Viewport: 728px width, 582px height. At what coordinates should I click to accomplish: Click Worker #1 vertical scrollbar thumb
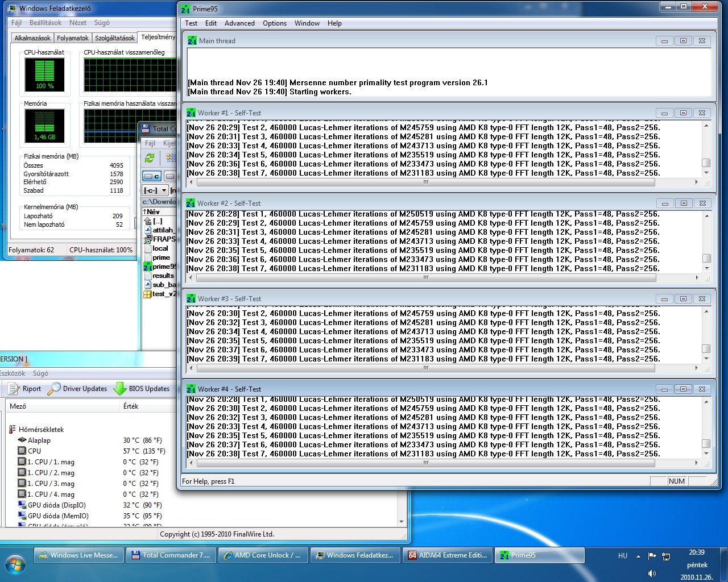pyautogui.click(x=706, y=163)
